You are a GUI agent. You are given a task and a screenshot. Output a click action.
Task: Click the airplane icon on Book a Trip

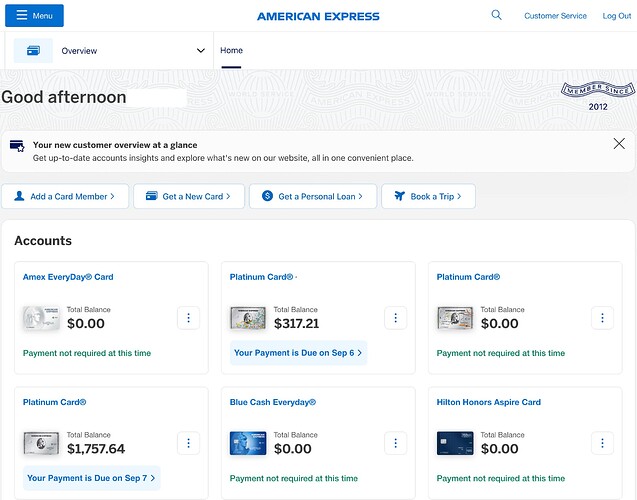400,196
